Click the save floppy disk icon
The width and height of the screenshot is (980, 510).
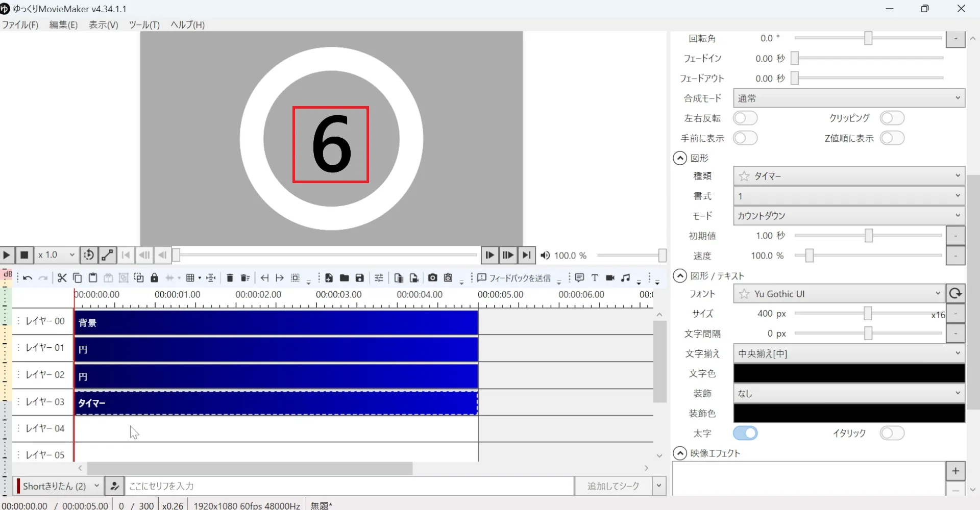(x=360, y=278)
